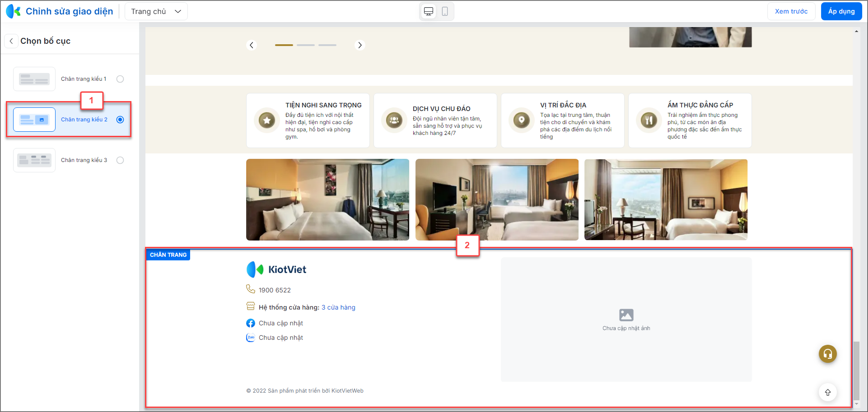Click the Áp dụng apply button
This screenshot has width=868, height=412.
[841, 11]
